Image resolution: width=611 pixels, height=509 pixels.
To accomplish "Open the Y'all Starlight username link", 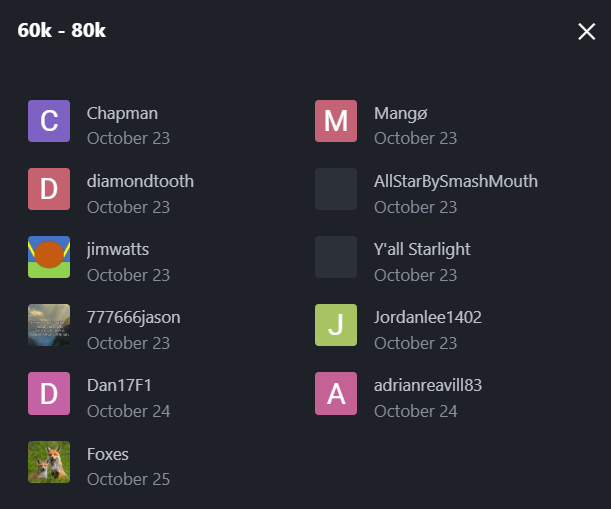I will point(421,249).
